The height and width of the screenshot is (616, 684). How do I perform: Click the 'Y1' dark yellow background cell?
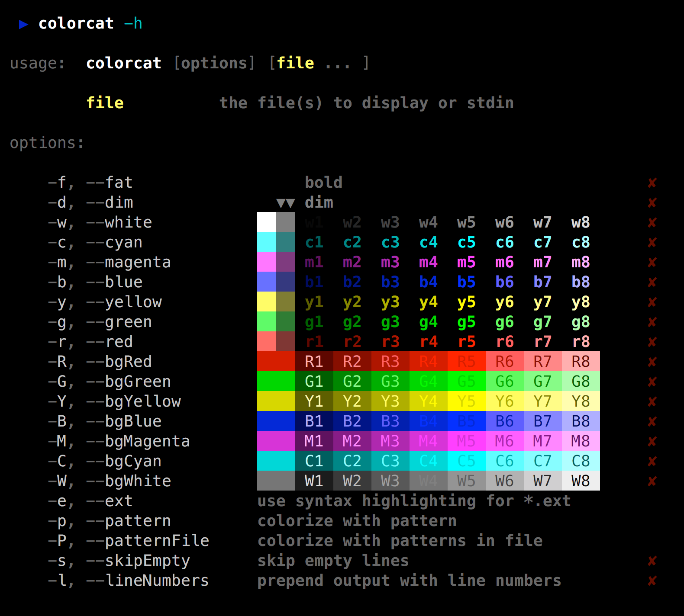pyautogui.click(x=314, y=401)
